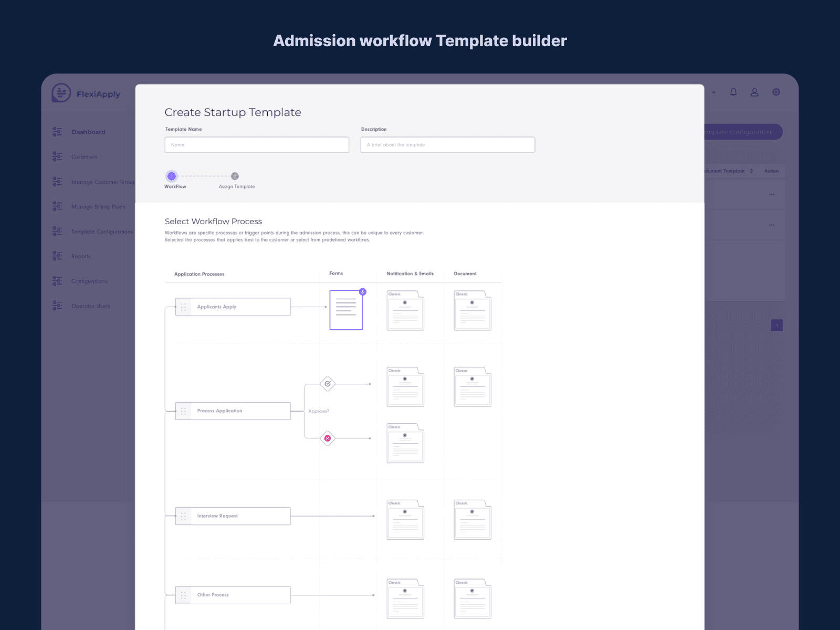Click the Forms column header

coord(336,273)
